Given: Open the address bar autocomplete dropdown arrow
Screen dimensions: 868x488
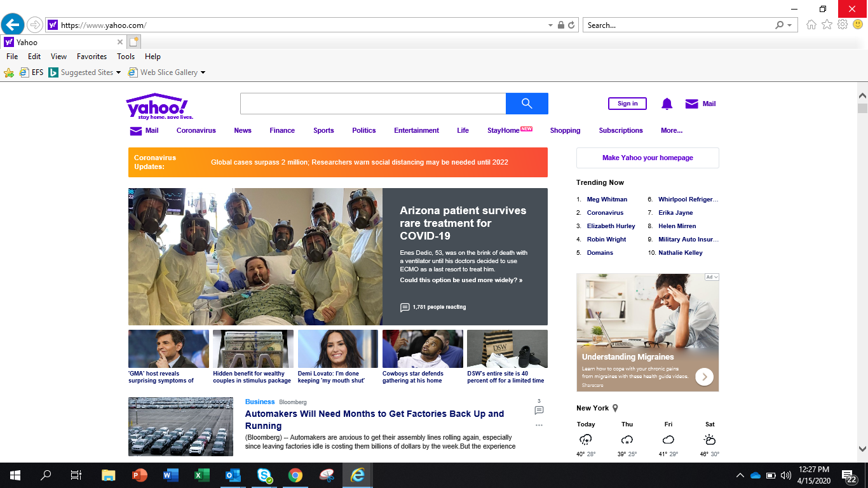Looking at the screenshot, I should click(550, 25).
